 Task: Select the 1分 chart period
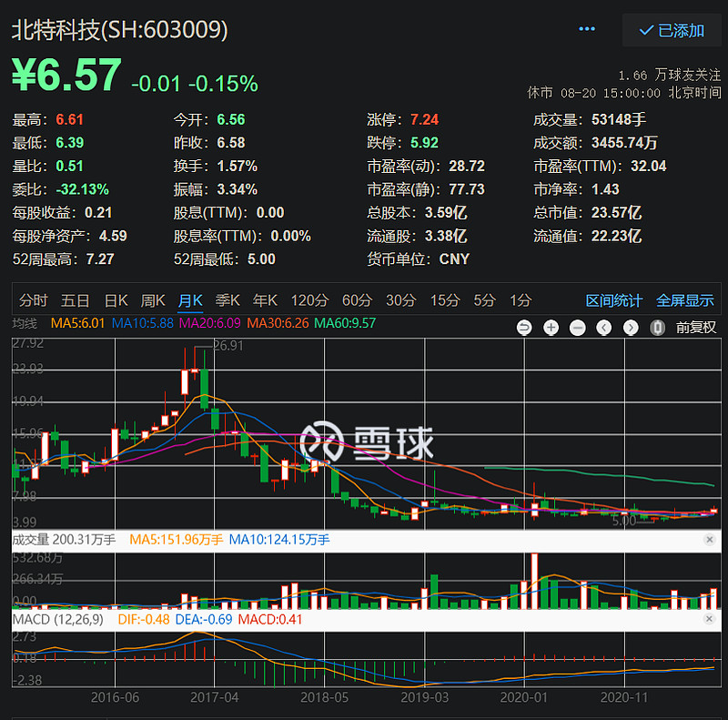click(521, 300)
